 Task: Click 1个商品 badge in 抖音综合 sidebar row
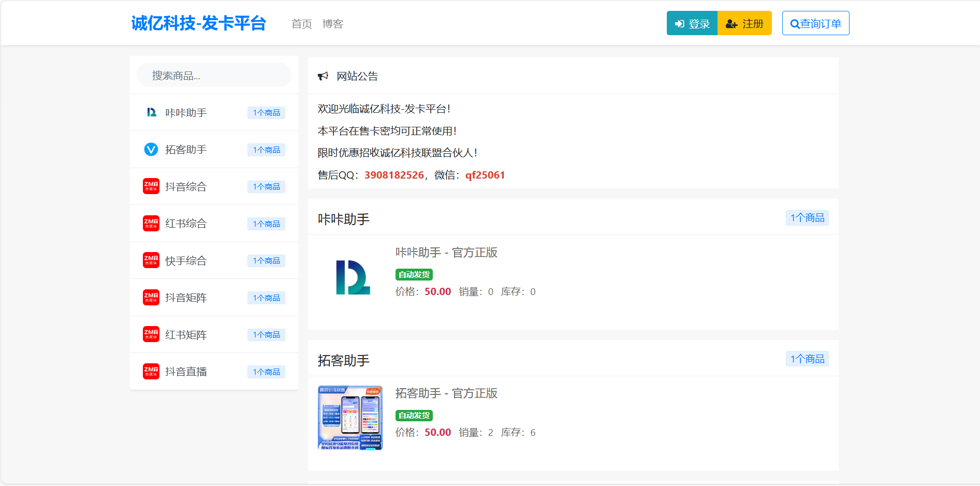[266, 187]
